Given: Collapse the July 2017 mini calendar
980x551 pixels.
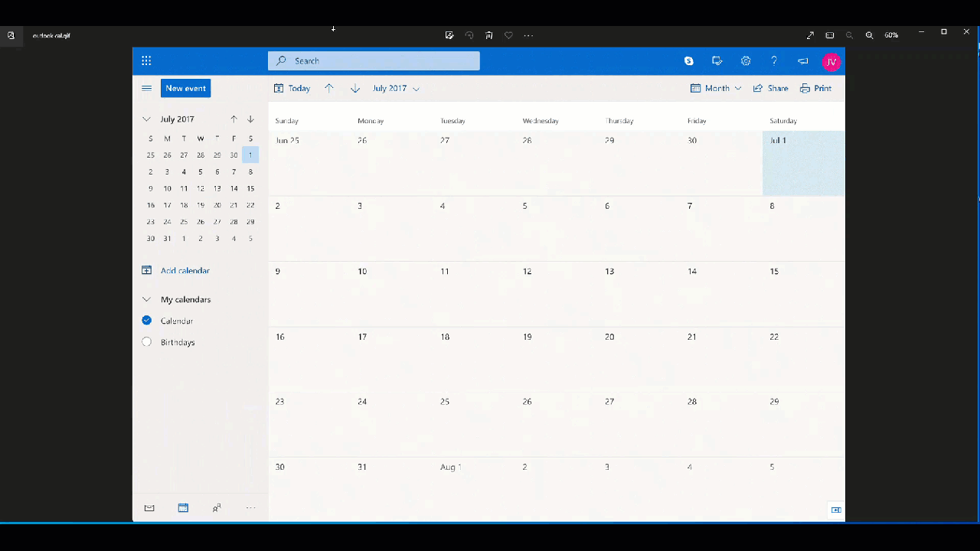Looking at the screenshot, I should point(146,119).
